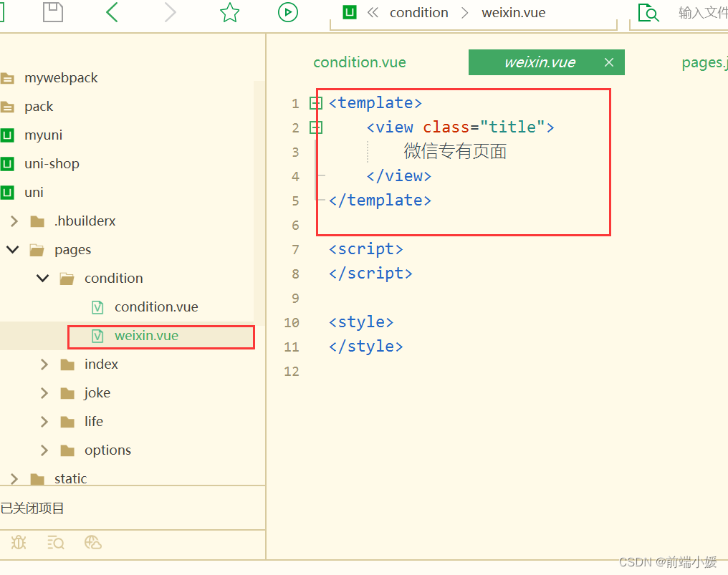Run project with the play icon
728x575 pixels.
click(x=288, y=12)
